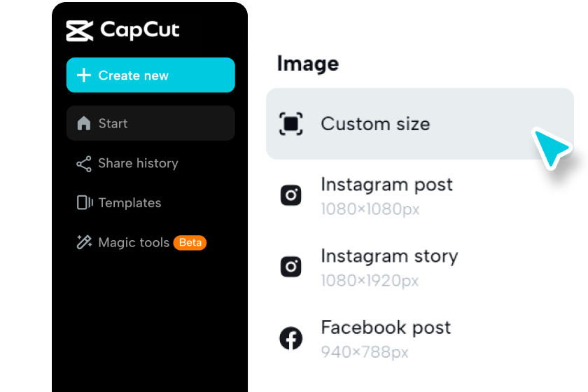Screen dimensions: 588x392
Task: Choose the Custom size text option
Action: 375,124
